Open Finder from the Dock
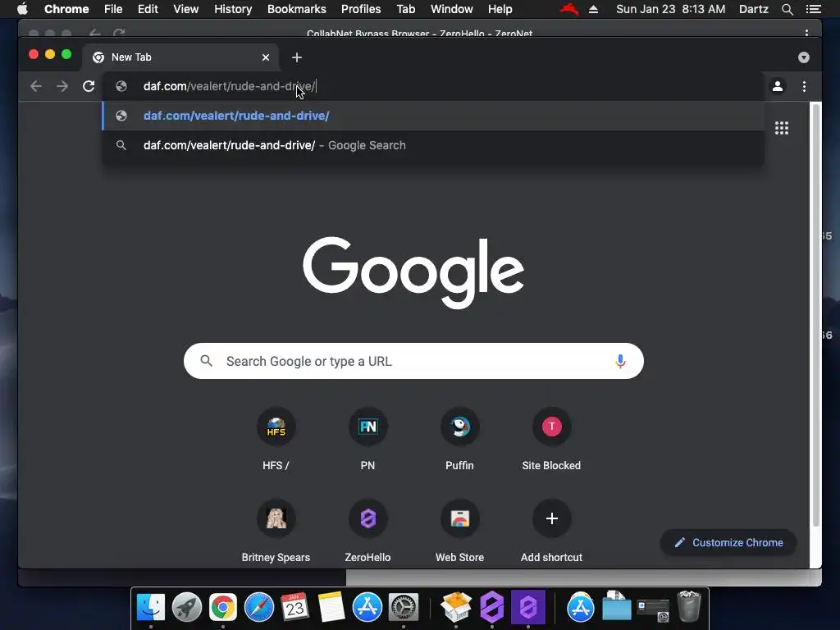This screenshot has width=840, height=630. click(x=151, y=607)
